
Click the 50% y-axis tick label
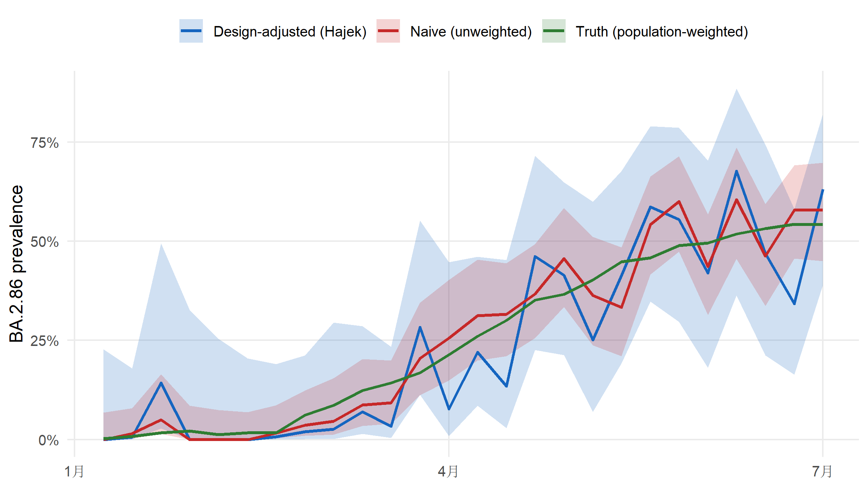[x=44, y=242]
